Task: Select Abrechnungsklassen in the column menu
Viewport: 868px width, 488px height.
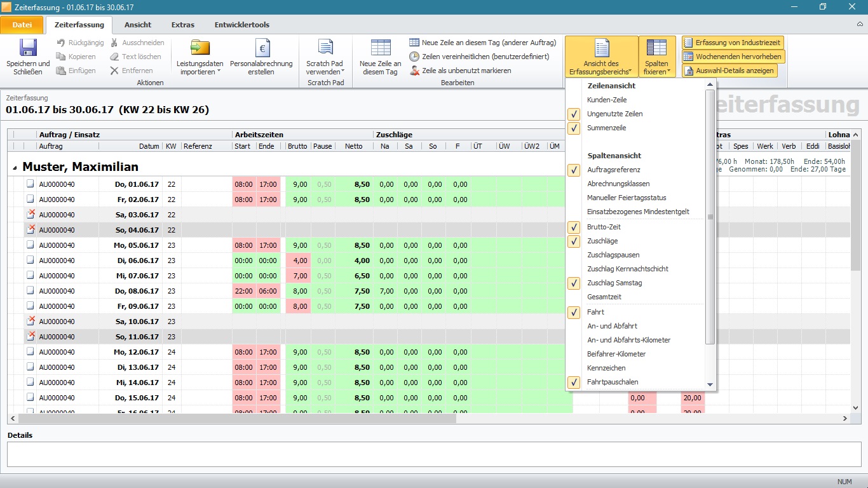Action: 618,184
